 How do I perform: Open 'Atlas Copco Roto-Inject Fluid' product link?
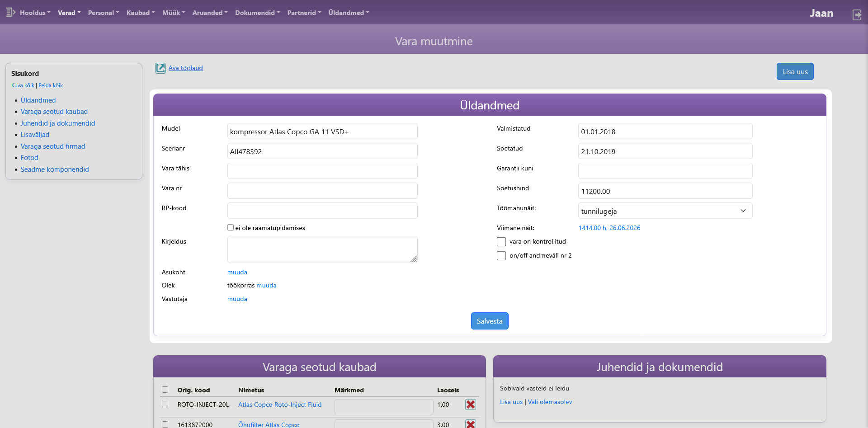280,404
